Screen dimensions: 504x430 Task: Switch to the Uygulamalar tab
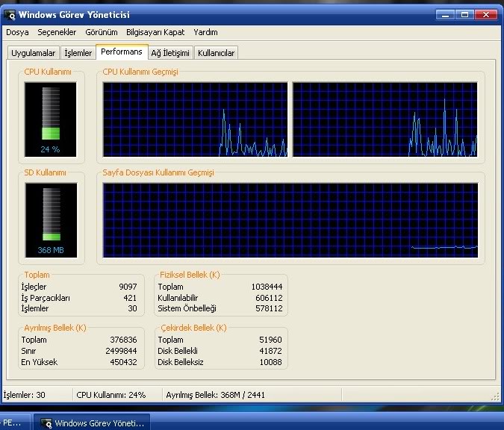(x=33, y=53)
